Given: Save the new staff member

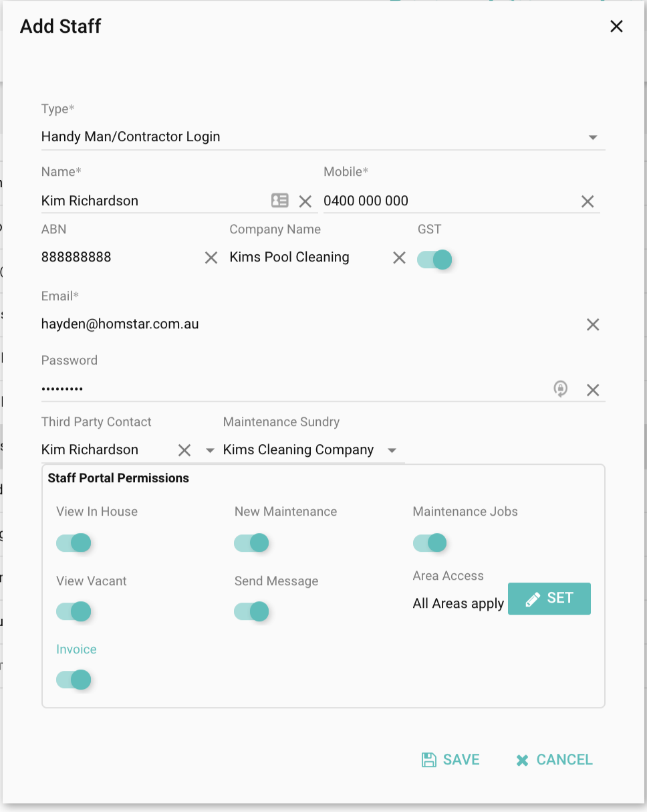Looking at the screenshot, I should tap(450, 759).
